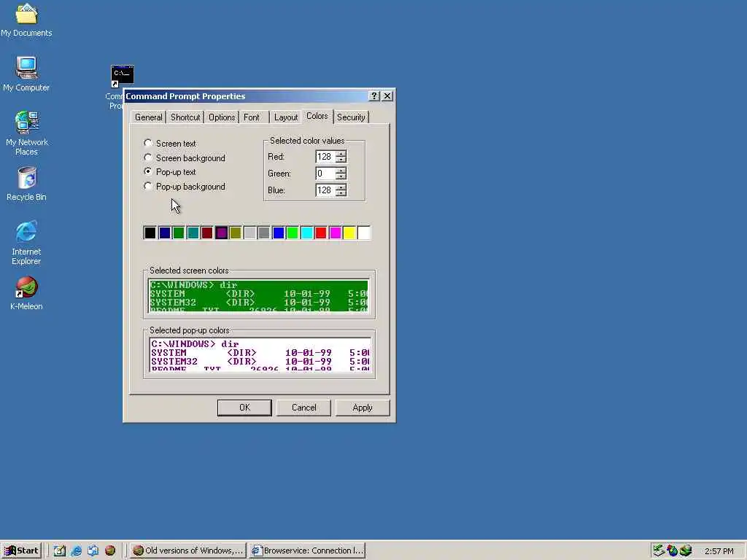Image resolution: width=747 pixels, height=560 pixels.
Task: Click the Cancel button
Action: point(303,408)
